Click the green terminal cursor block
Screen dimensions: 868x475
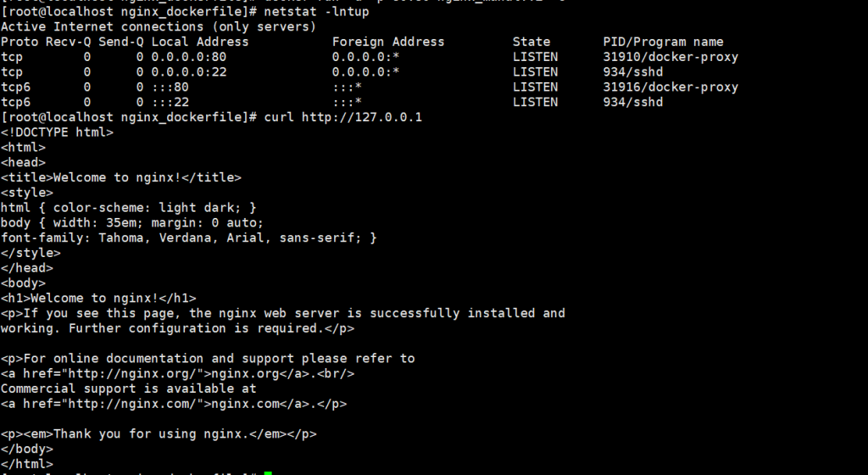(268, 473)
